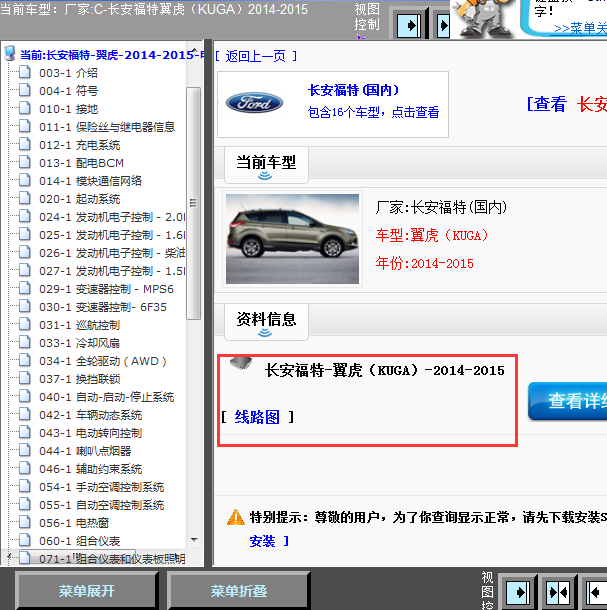The width and height of the screenshot is (607, 610).
Task: Click page icon of 025-1 发动机电子控制 1.6
Action: coord(25,234)
